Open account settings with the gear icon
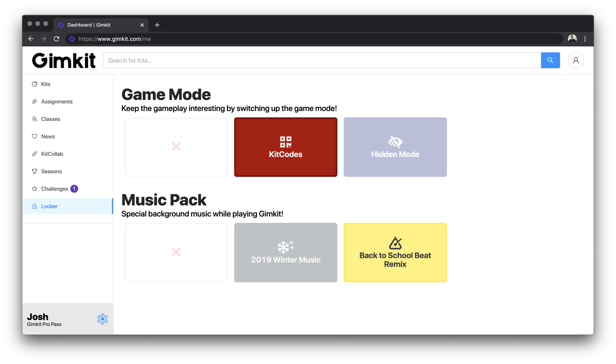Viewport: 616px width, 364px height. point(103,319)
